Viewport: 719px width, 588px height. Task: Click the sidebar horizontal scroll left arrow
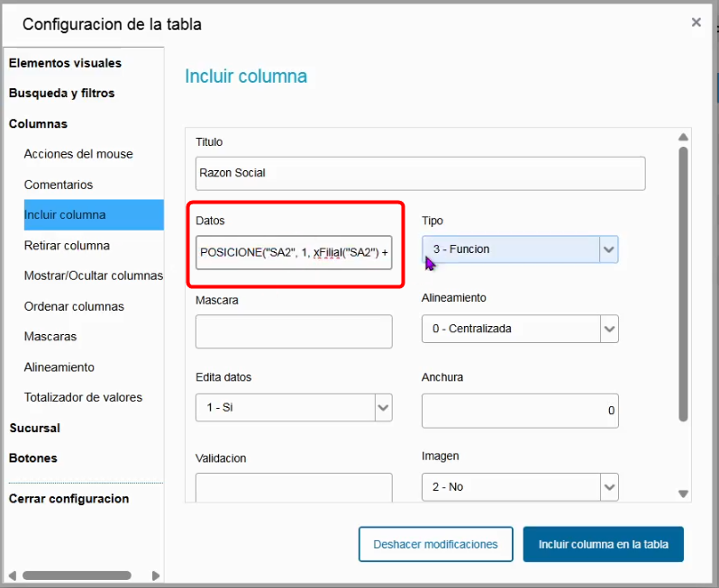pyautogui.click(x=13, y=575)
